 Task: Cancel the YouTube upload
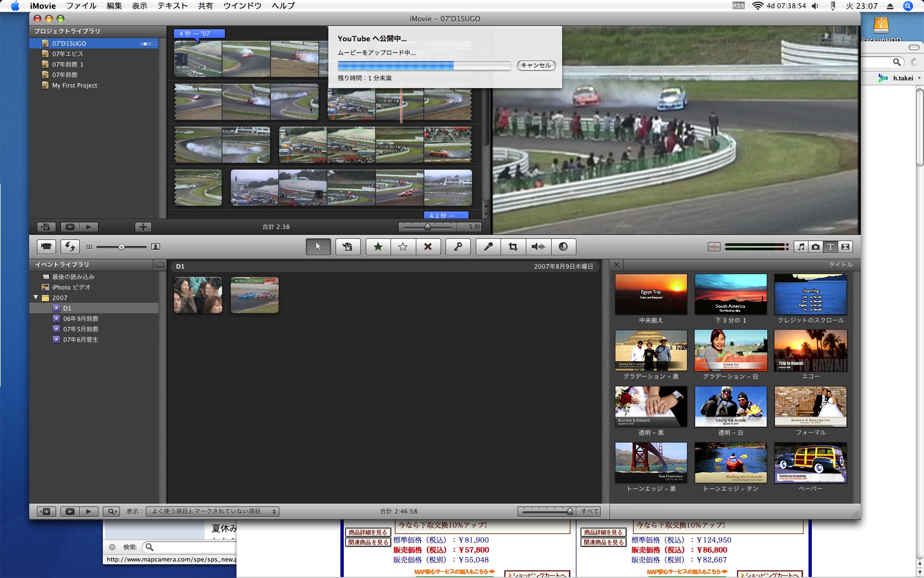click(x=536, y=66)
